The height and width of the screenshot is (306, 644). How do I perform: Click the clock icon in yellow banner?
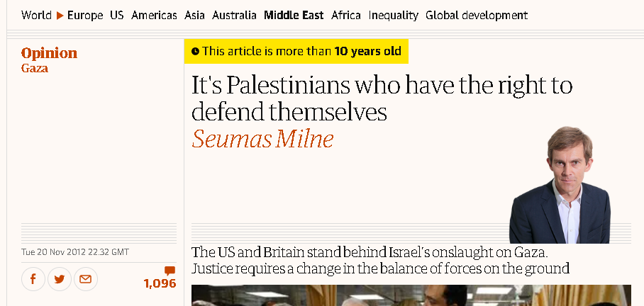point(196,51)
